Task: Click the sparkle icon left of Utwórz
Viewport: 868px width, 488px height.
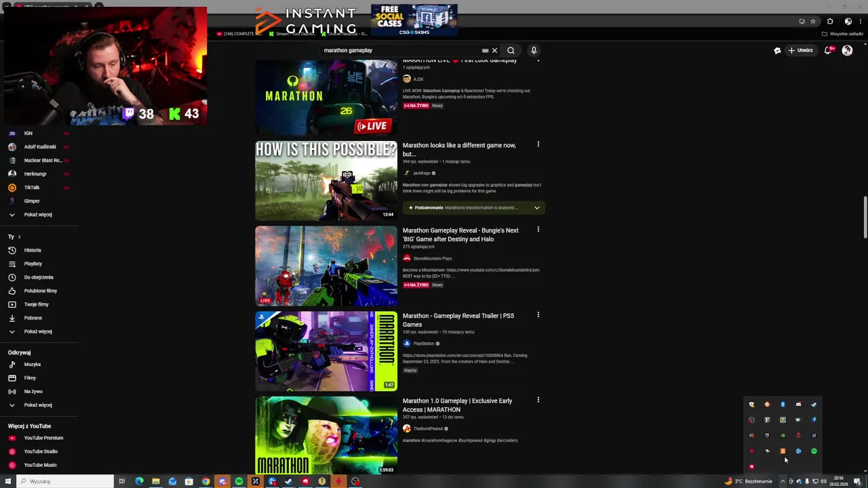Action: pyautogui.click(x=777, y=50)
